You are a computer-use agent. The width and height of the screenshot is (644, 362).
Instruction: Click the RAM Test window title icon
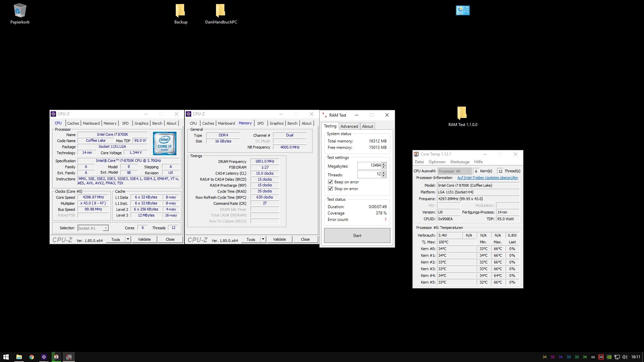pos(324,115)
